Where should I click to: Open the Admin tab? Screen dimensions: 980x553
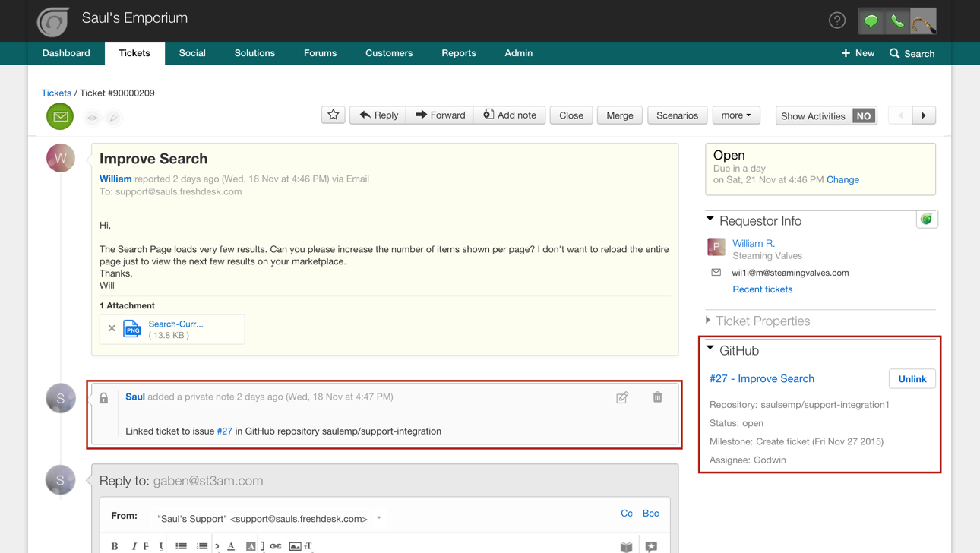(519, 53)
